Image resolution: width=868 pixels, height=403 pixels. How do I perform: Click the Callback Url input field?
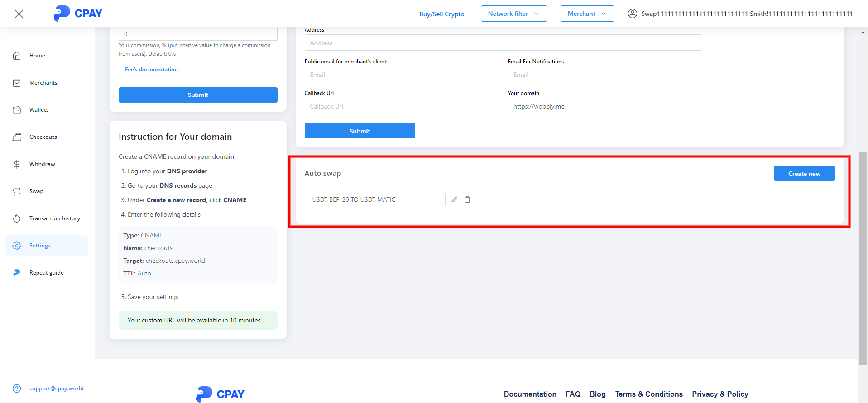(401, 106)
